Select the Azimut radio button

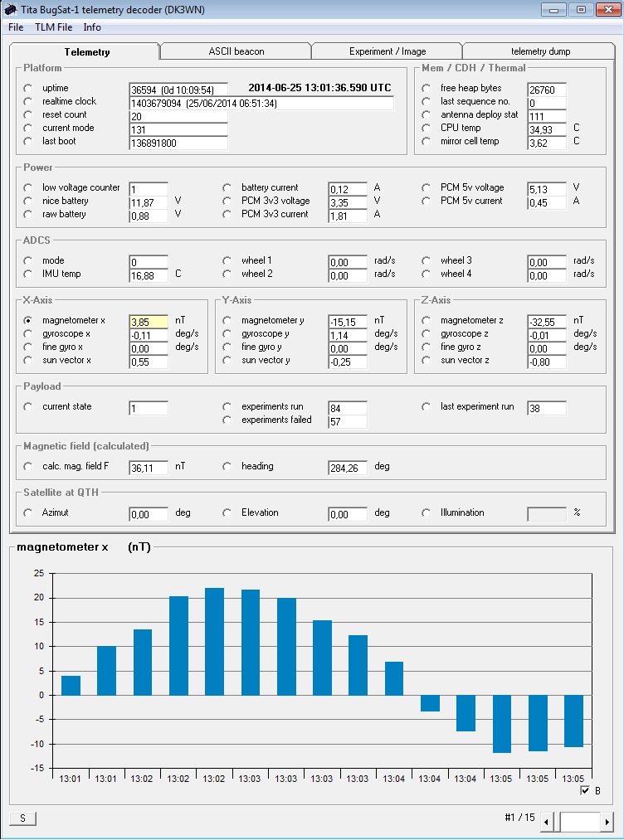(28, 513)
